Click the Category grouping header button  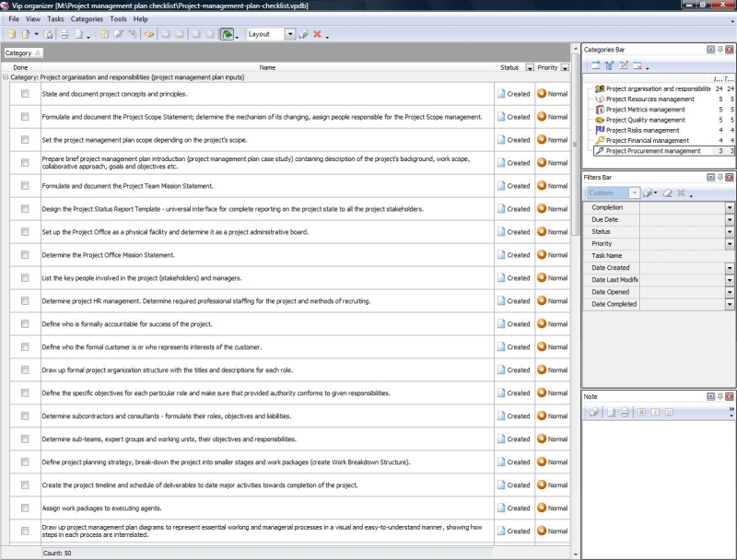22,53
